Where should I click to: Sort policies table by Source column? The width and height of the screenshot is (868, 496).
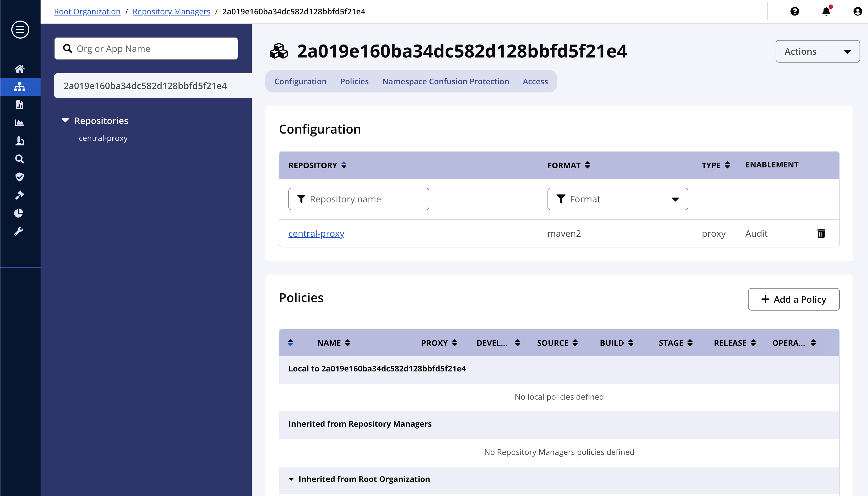[x=558, y=343]
